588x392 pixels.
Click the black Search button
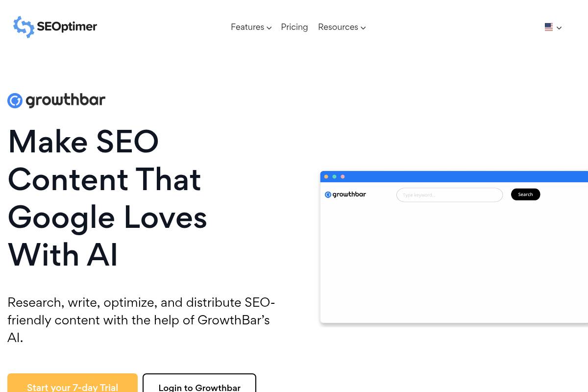tap(525, 195)
